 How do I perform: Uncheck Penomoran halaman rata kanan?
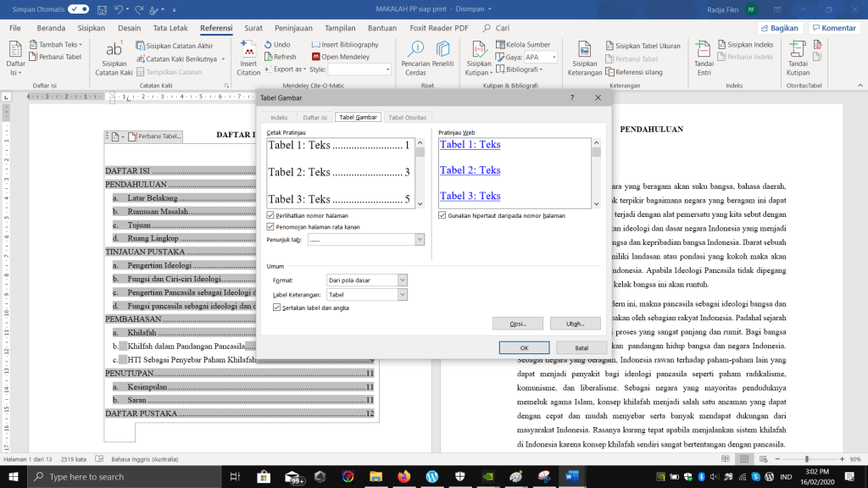pos(270,227)
